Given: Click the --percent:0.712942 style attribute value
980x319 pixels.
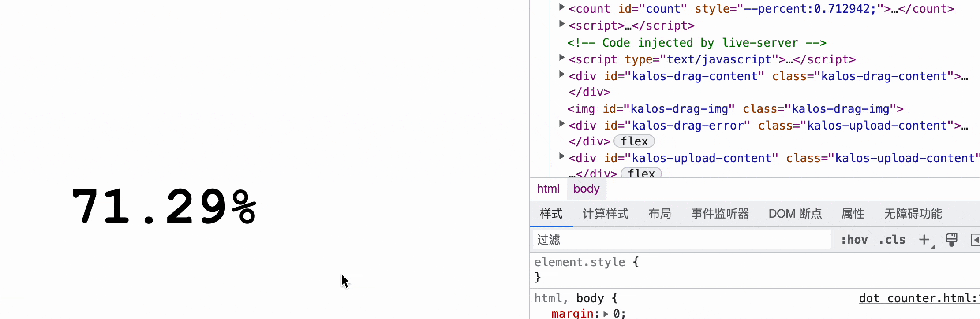Looking at the screenshot, I should pyautogui.click(x=809, y=9).
